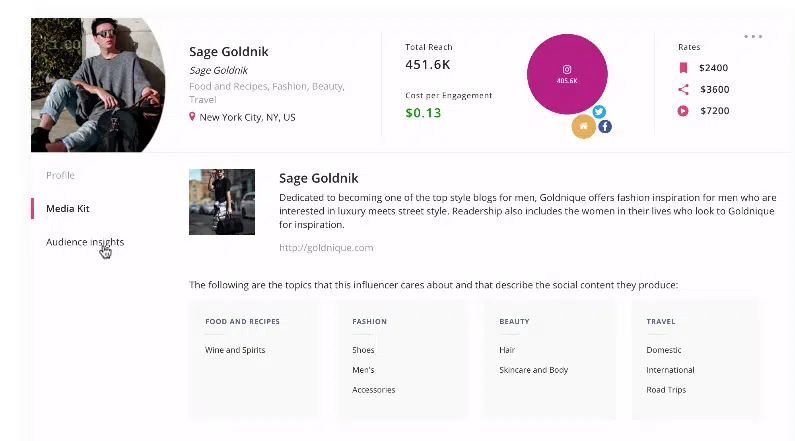Click the $0.13 cost per engagement value
Screen dimensions: 795x441
coord(423,113)
